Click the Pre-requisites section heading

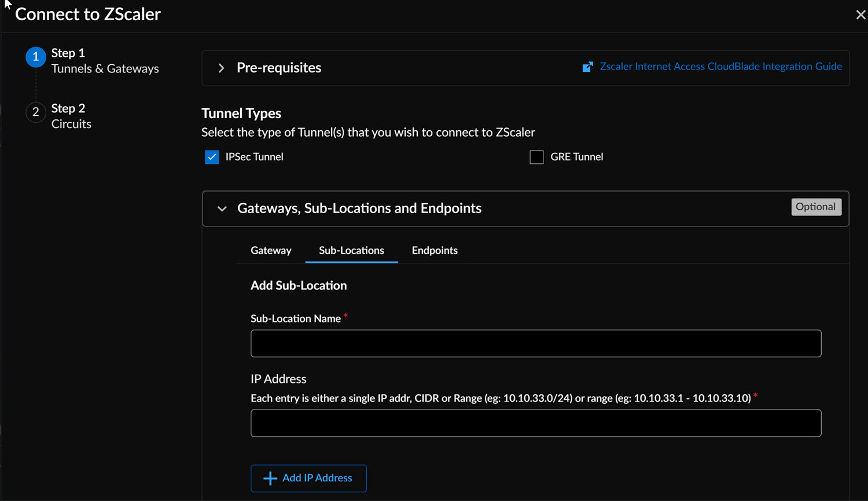279,68
